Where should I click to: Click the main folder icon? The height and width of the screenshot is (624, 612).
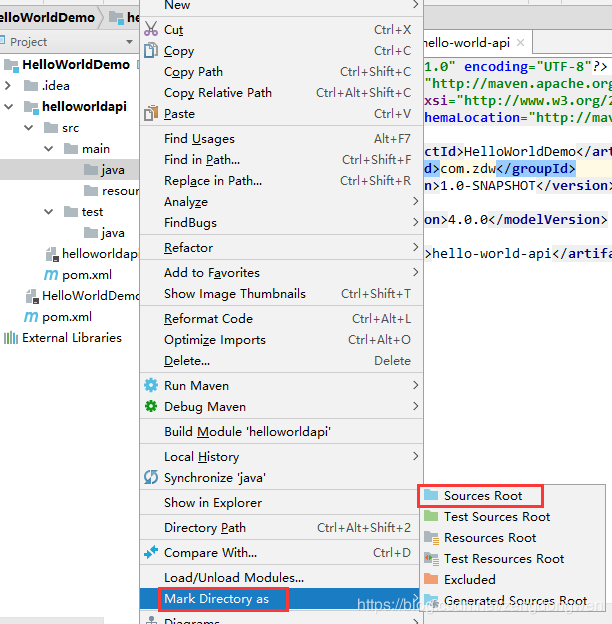click(71, 149)
